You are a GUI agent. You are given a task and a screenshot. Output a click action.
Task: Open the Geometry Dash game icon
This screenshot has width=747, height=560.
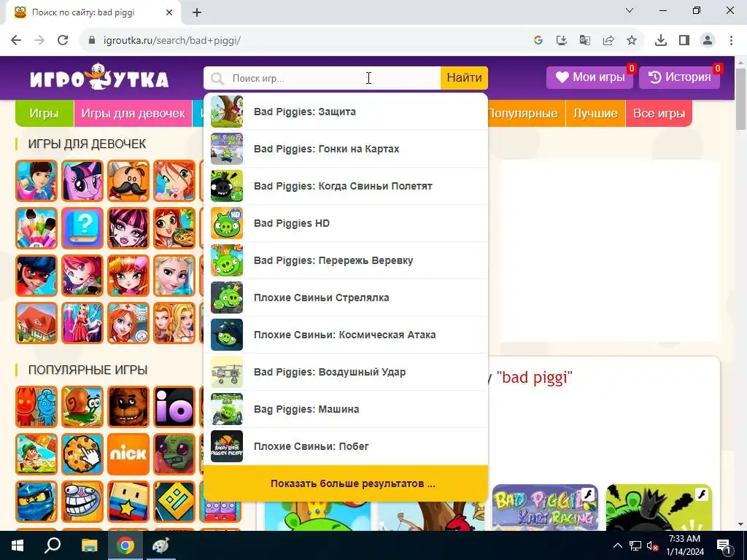click(x=174, y=502)
